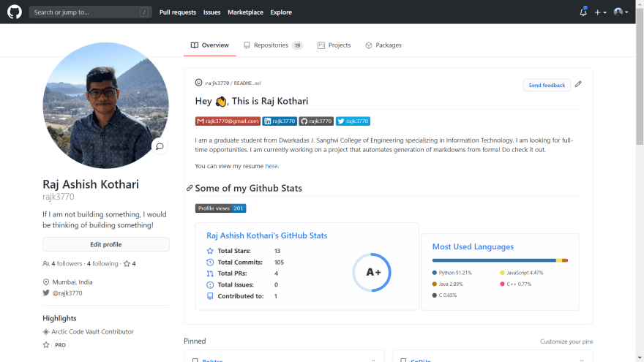Click the Send feedback button

[547, 85]
